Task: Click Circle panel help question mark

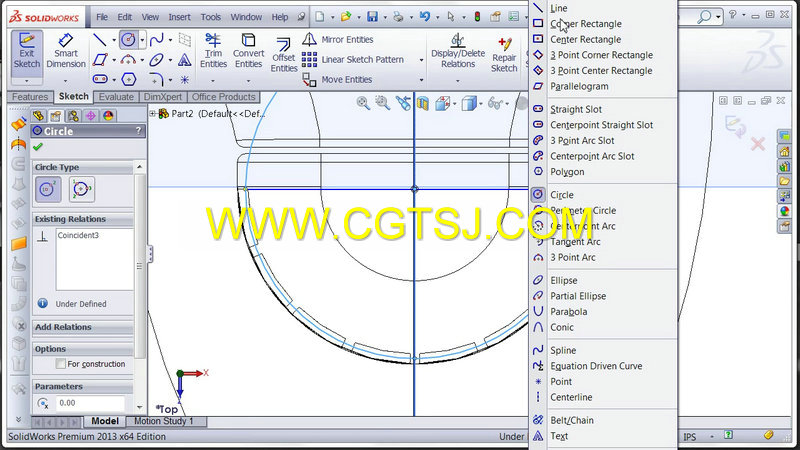Action: pos(138,131)
